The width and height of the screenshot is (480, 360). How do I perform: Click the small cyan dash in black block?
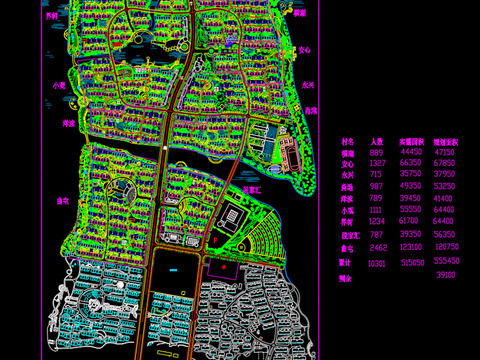[173, 270]
